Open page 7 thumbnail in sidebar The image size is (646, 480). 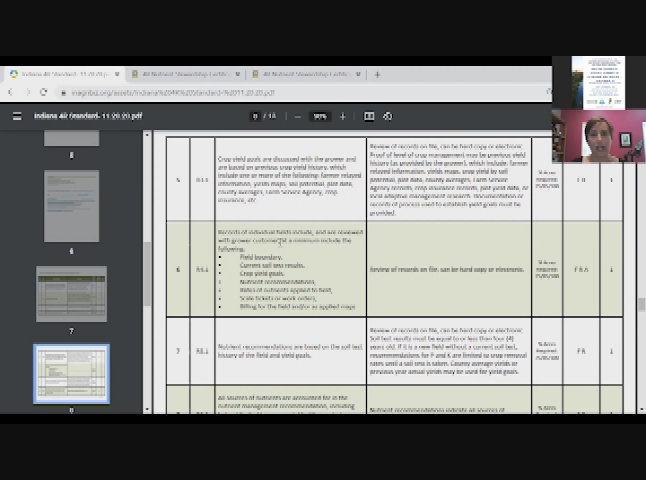tap(71, 293)
